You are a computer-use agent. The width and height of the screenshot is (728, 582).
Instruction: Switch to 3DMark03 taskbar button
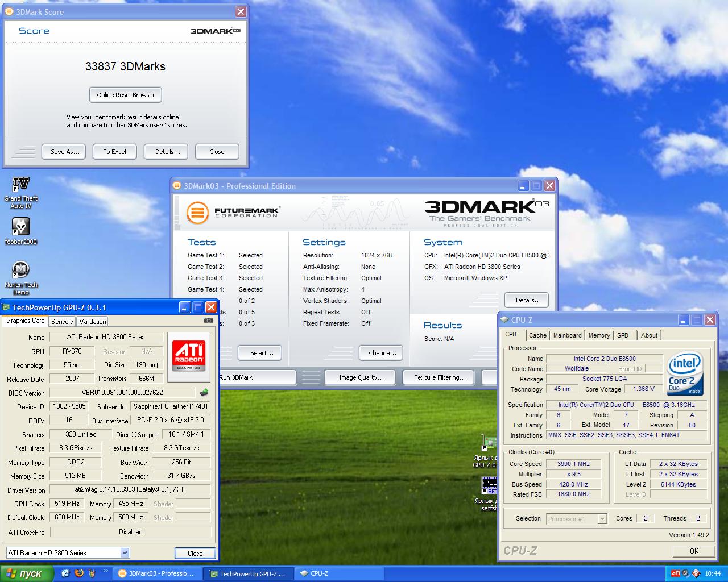pos(156,573)
